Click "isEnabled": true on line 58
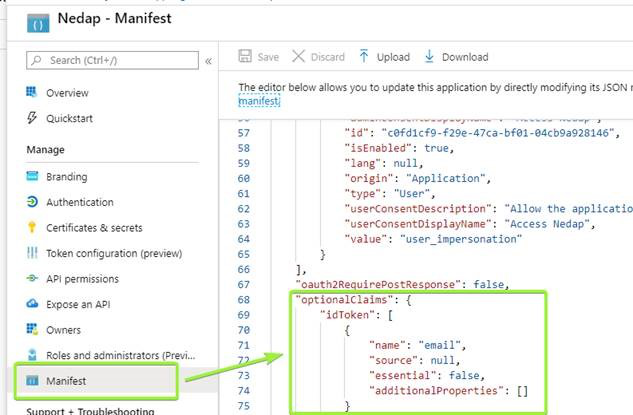The width and height of the screenshot is (633, 415). coord(399,148)
